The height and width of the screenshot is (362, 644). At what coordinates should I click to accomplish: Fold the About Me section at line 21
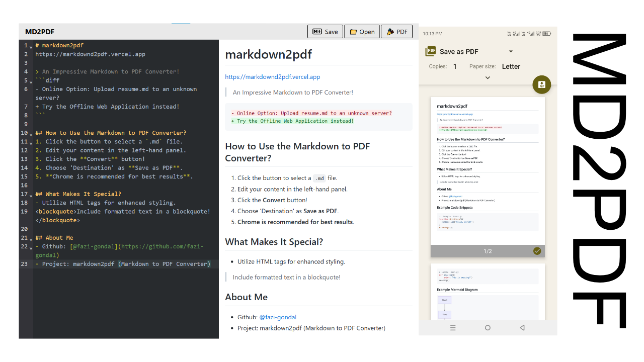[31, 238]
